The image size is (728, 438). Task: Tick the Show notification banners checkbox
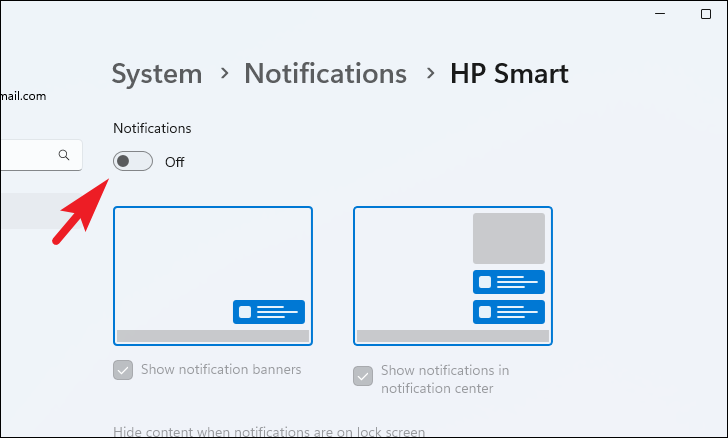[123, 370]
